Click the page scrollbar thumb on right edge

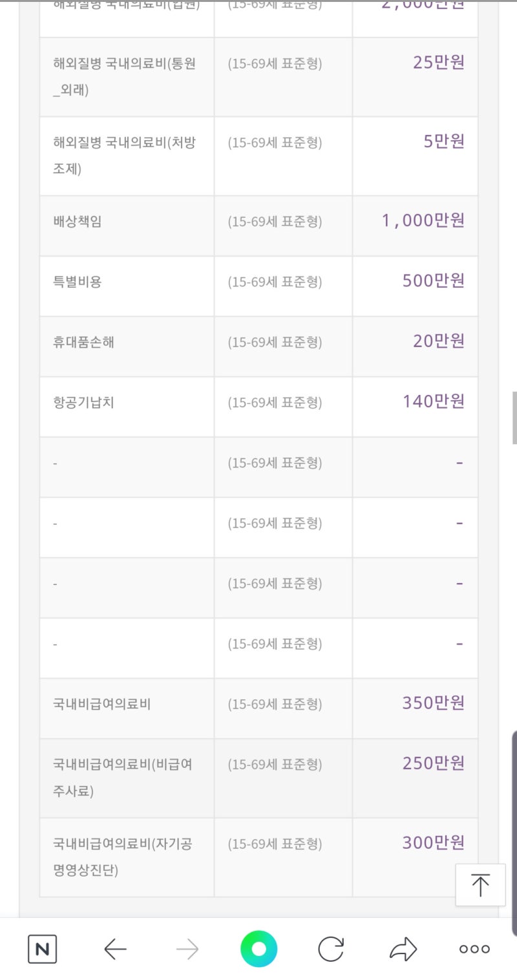tap(514, 418)
